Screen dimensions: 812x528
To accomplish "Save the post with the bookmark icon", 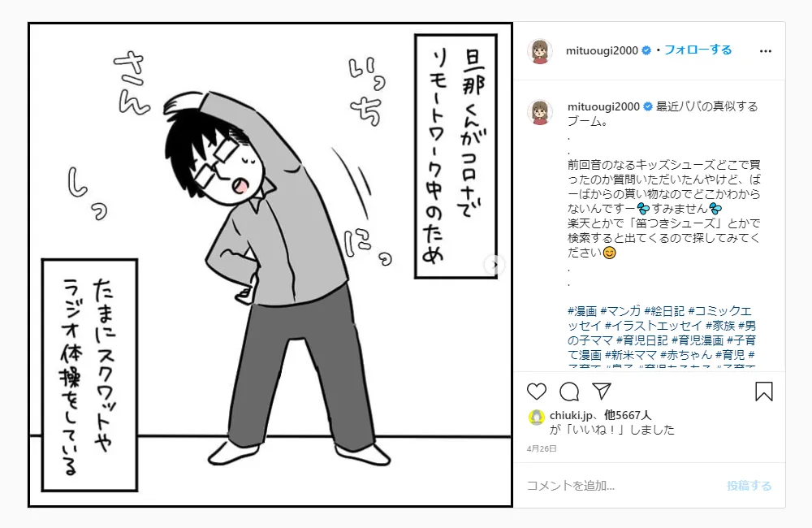I will click(x=764, y=392).
